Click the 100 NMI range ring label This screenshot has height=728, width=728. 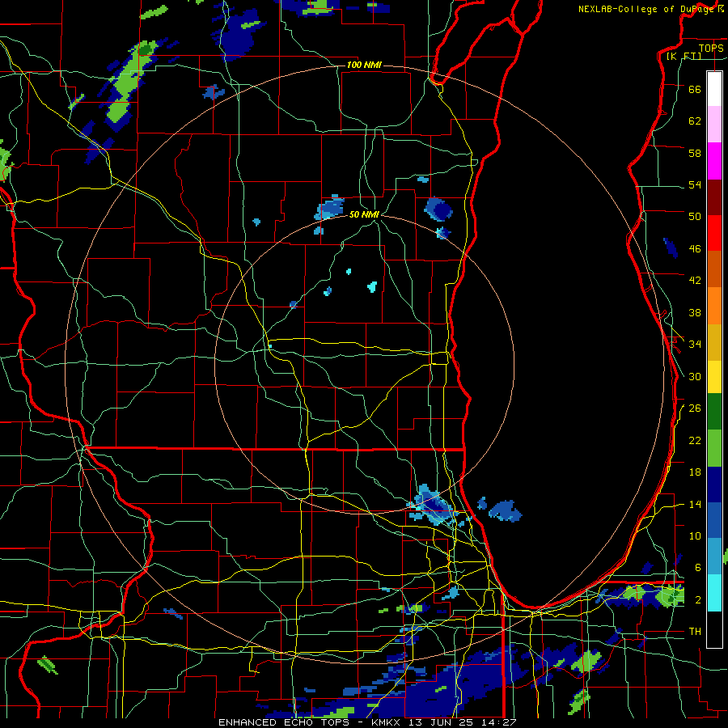point(364,65)
